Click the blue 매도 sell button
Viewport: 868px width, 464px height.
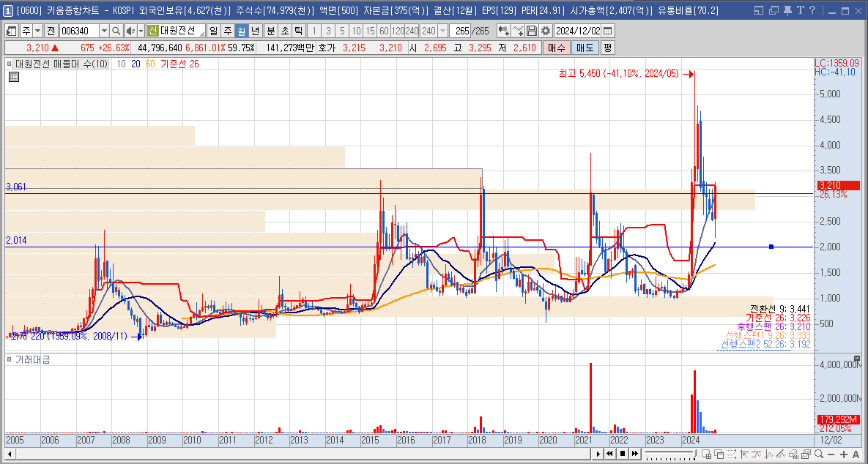click(x=585, y=48)
